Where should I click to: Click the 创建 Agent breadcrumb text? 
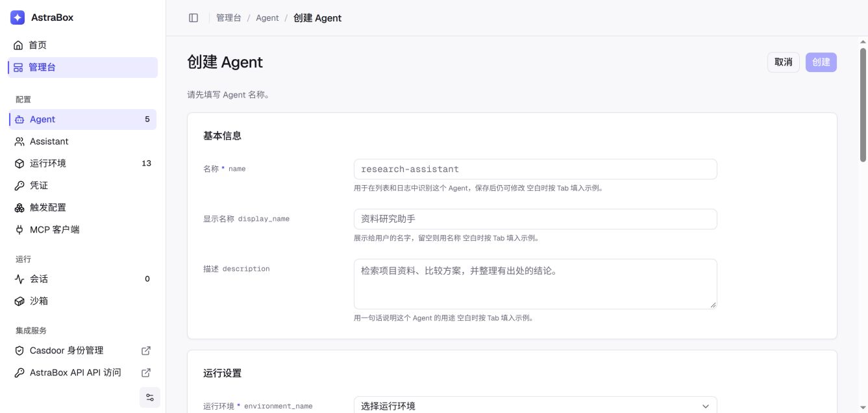pyautogui.click(x=317, y=18)
